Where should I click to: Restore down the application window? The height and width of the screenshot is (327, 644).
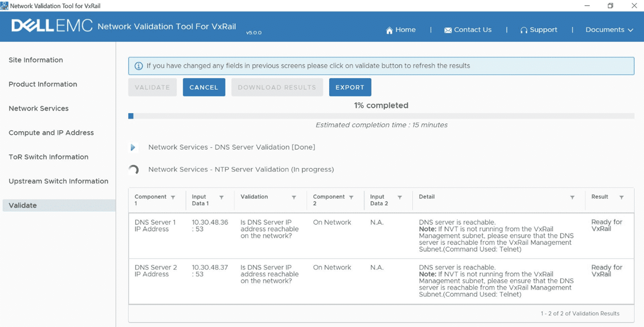coord(610,6)
